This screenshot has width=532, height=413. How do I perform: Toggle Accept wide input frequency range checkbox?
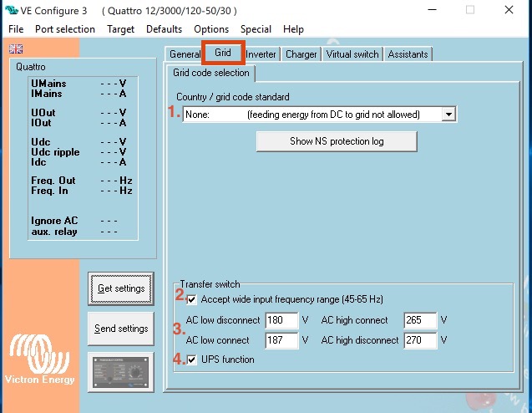(193, 299)
